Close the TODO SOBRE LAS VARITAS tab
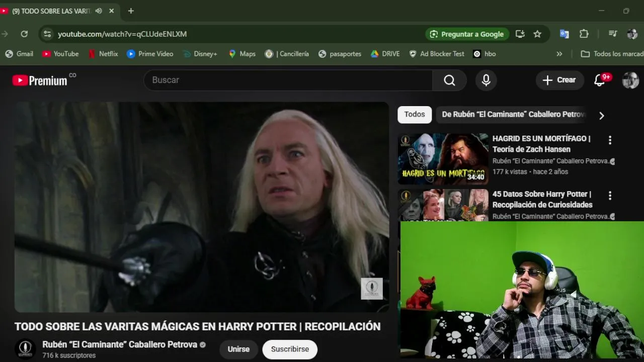Image resolution: width=644 pixels, height=362 pixels. [112, 11]
